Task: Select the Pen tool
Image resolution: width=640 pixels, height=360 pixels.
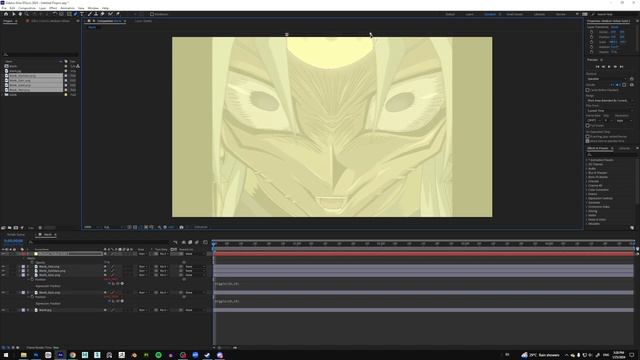Action: coord(75,14)
